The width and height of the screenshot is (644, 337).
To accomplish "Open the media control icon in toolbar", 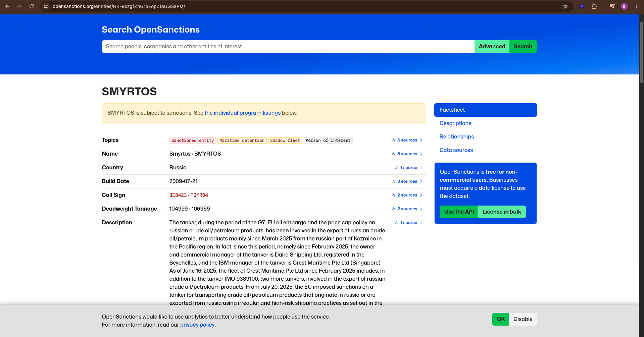I will (612, 6).
